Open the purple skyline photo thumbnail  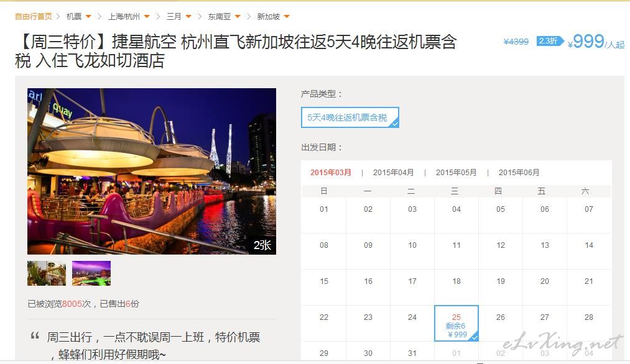tap(91, 273)
